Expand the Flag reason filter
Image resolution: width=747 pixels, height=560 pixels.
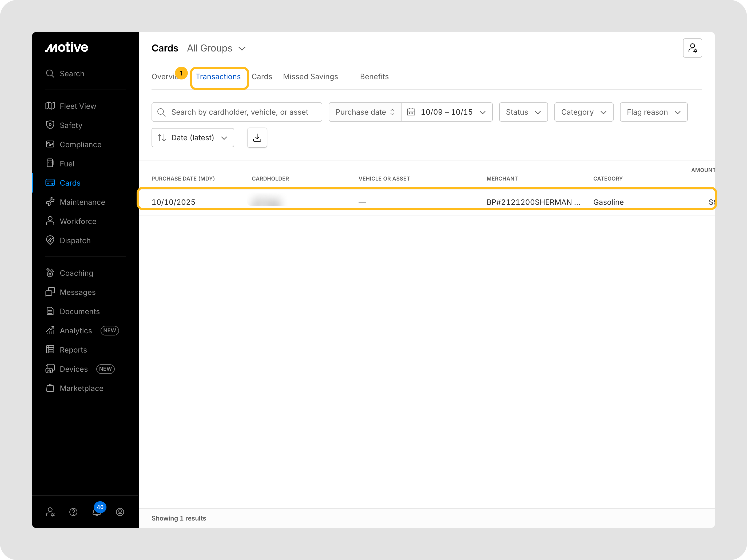[653, 112]
